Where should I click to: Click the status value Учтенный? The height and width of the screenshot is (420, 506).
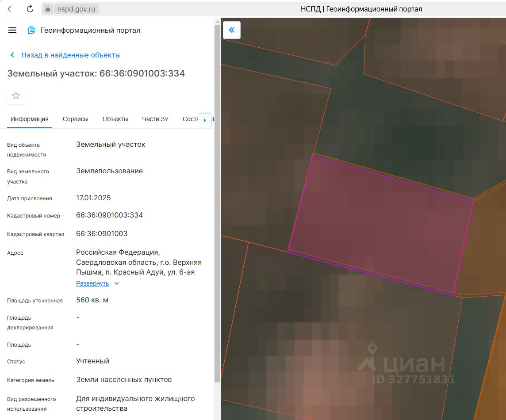tap(92, 361)
